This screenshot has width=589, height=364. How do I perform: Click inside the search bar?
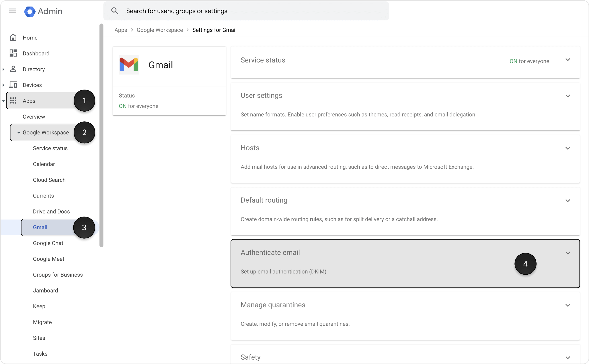217,11
